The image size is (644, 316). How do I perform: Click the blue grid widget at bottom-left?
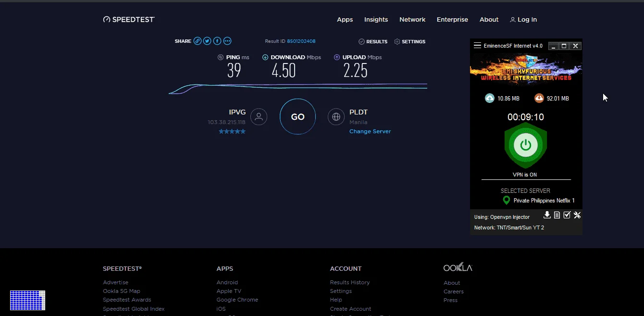27,300
